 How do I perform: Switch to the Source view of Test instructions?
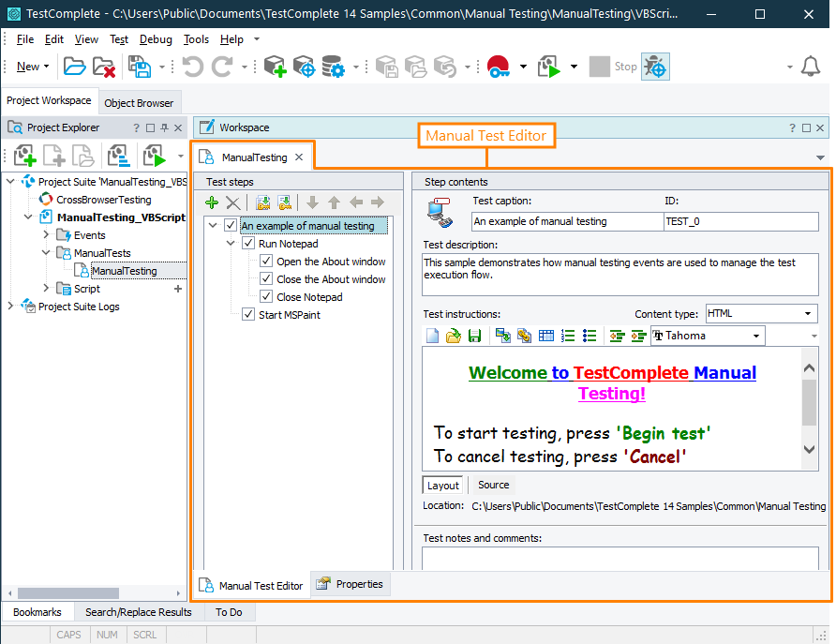pyautogui.click(x=492, y=485)
